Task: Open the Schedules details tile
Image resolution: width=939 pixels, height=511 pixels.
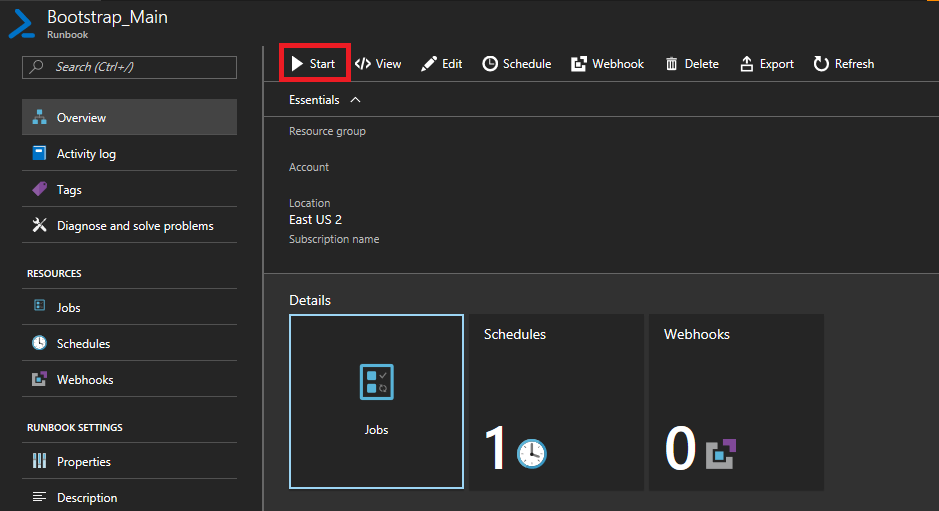Action: pyautogui.click(x=556, y=402)
